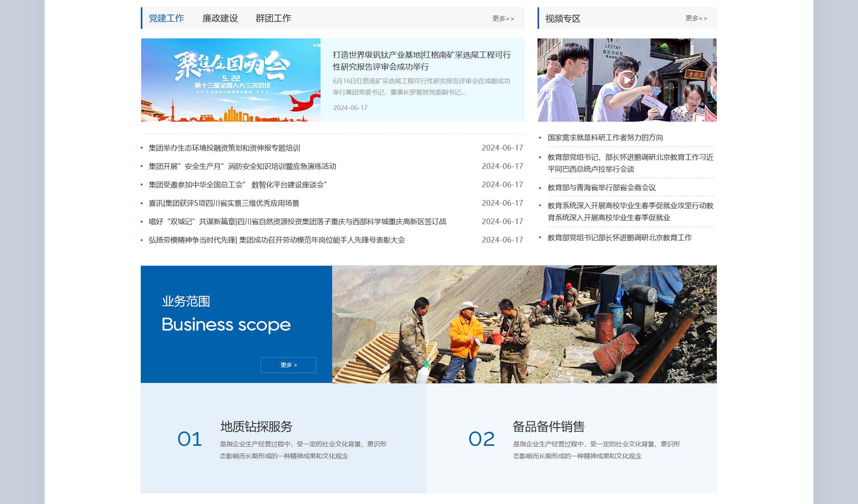Switch to the 群团工作 tab
Image resolution: width=858 pixels, height=504 pixels.
point(273,18)
